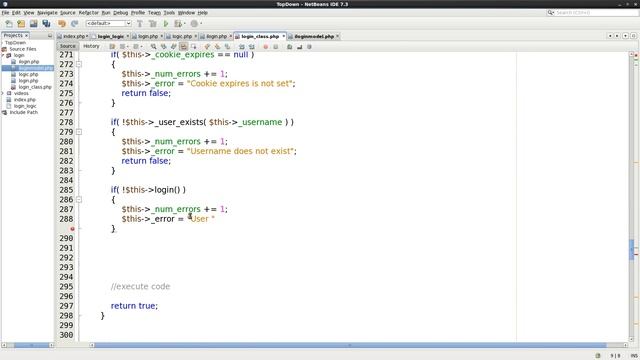Select login_class.php in Projects tree

point(35,87)
